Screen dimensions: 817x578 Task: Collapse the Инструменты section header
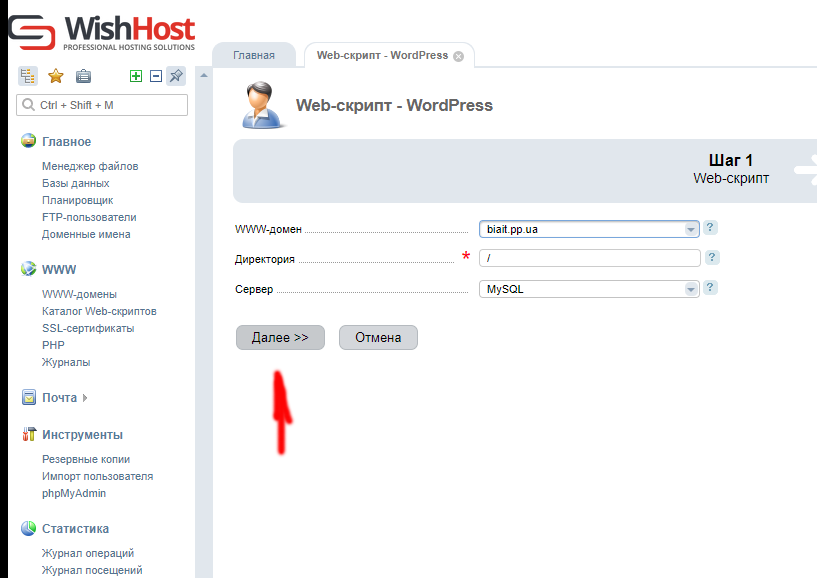click(82, 435)
